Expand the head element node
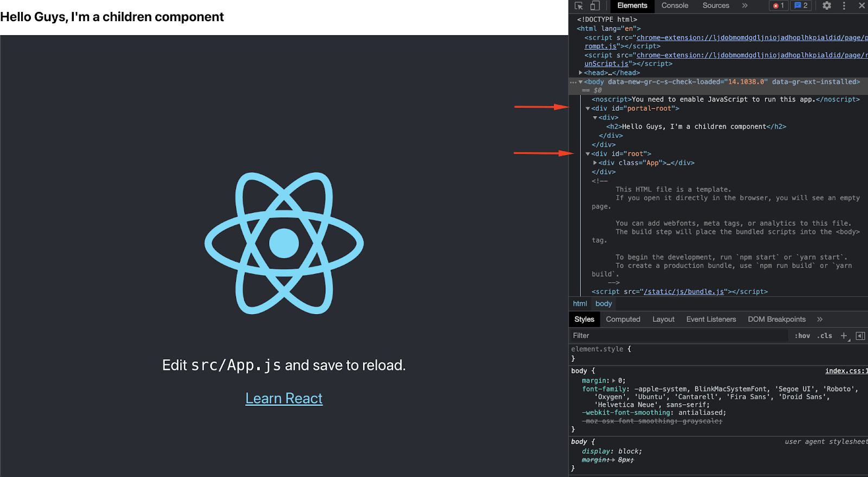 coord(580,73)
